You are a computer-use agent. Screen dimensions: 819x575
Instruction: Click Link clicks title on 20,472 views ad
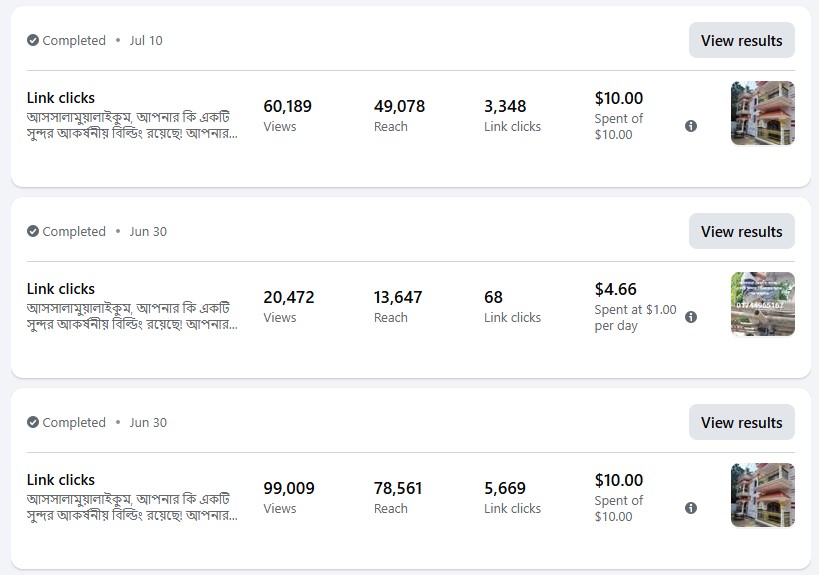coord(61,289)
